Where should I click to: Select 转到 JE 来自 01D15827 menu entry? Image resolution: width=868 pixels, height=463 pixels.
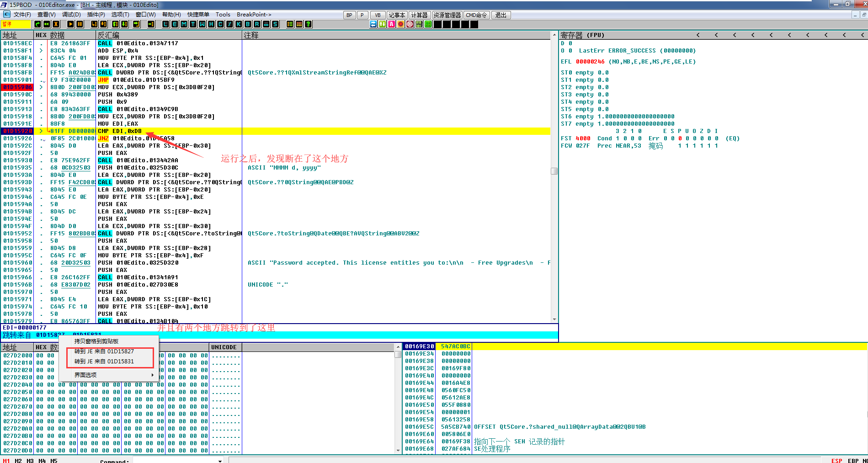[x=104, y=351]
